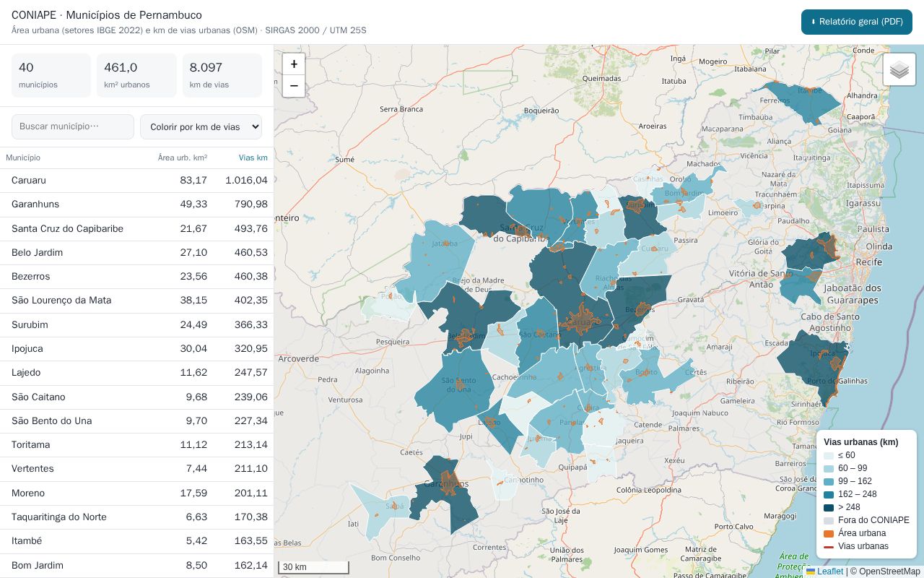Sort table by Vias km header
924x578 pixels.
[253, 158]
